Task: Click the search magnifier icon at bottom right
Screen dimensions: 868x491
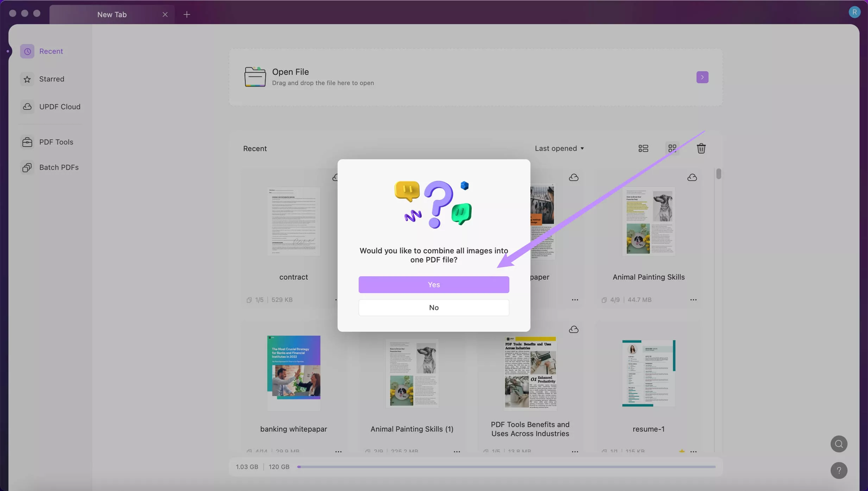Action: pos(839,444)
